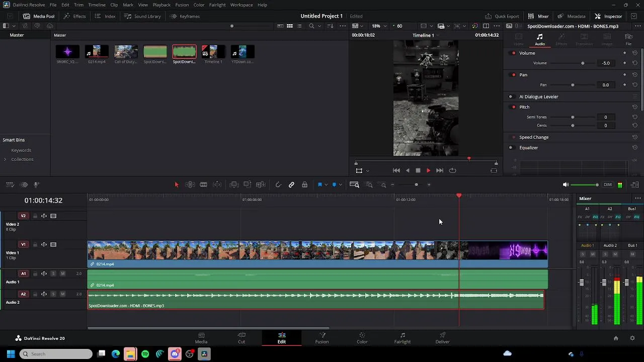Expand Collections in Smart Bins

pos(5,159)
